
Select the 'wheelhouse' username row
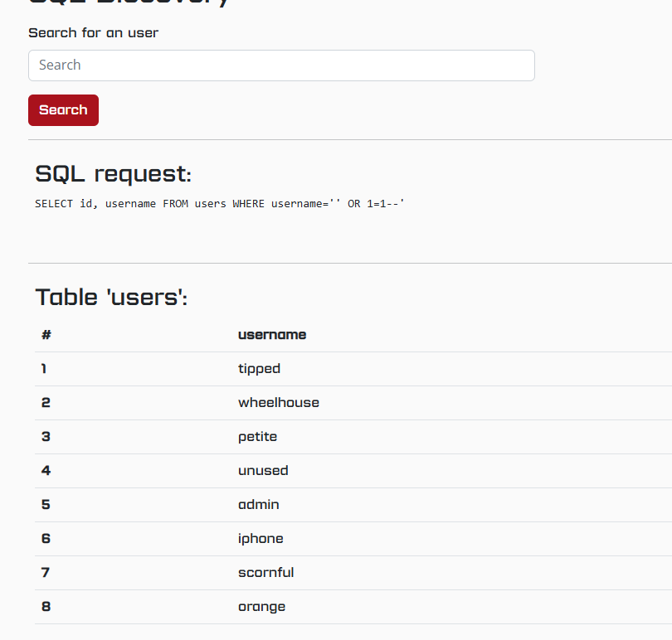click(x=353, y=403)
